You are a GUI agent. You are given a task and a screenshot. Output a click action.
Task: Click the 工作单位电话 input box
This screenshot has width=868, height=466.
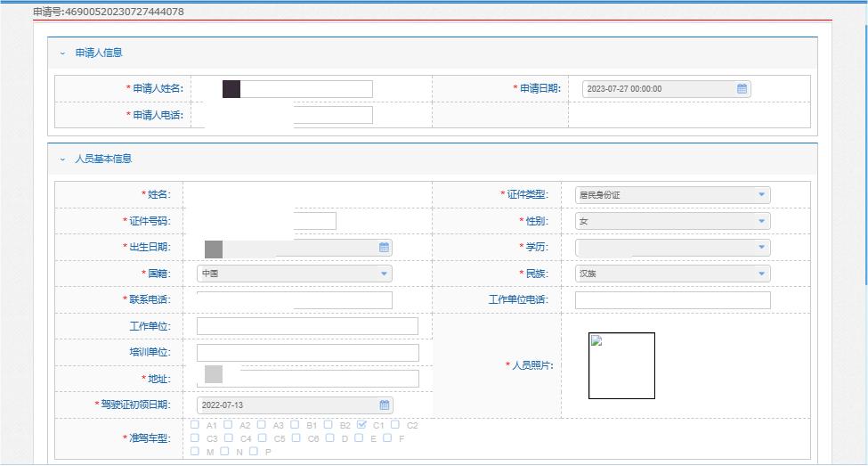[672, 300]
